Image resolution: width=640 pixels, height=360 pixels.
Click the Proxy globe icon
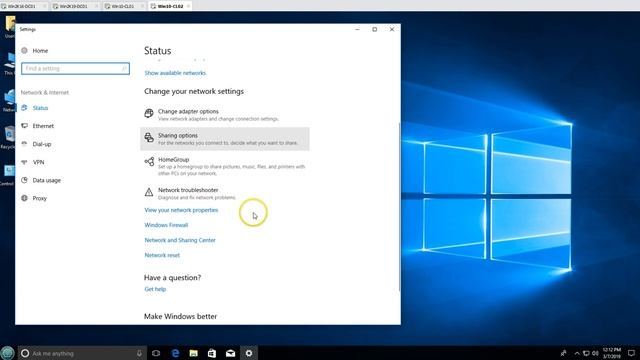click(x=24, y=198)
